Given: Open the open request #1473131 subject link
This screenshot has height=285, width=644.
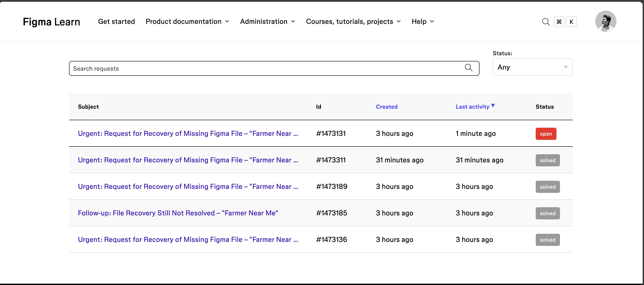Looking at the screenshot, I should pos(188,133).
